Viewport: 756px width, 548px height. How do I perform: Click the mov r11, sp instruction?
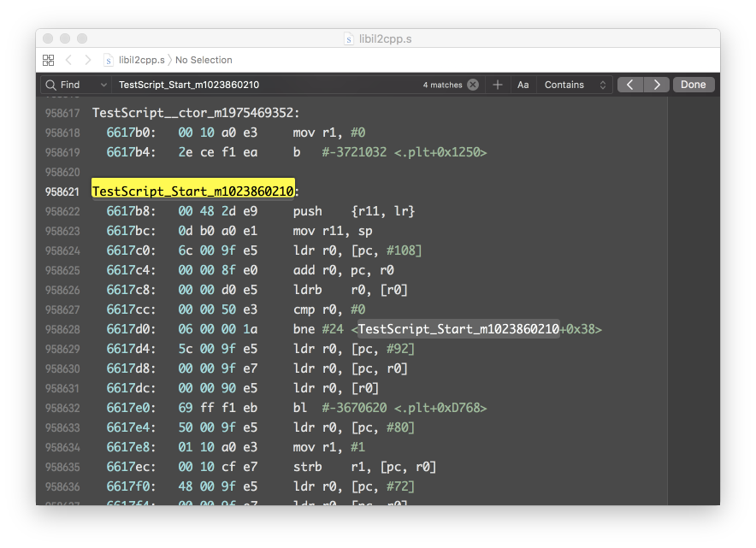[x=333, y=231]
